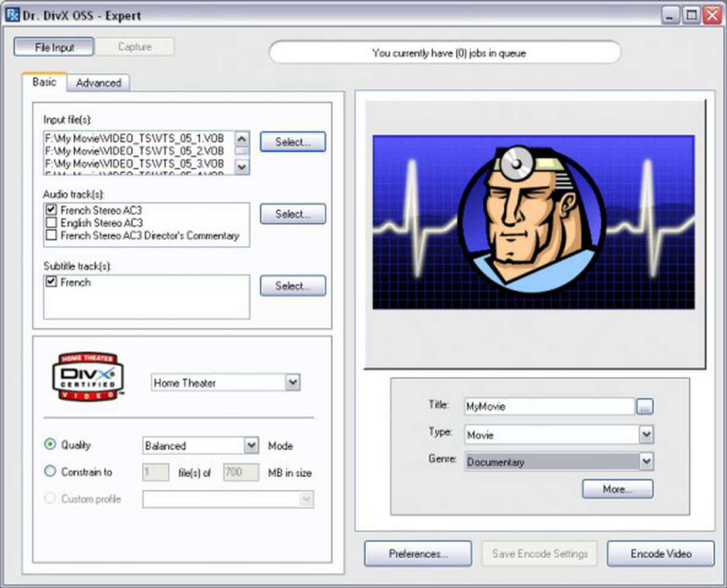Viewport: 727px width, 588px height.
Task: Click the Title field containing MyMovie
Action: [x=548, y=407]
